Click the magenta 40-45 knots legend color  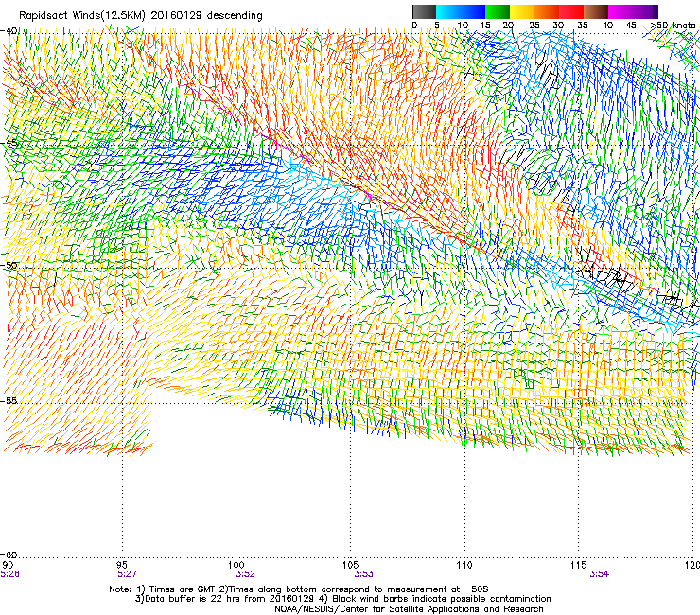[x=621, y=11]
